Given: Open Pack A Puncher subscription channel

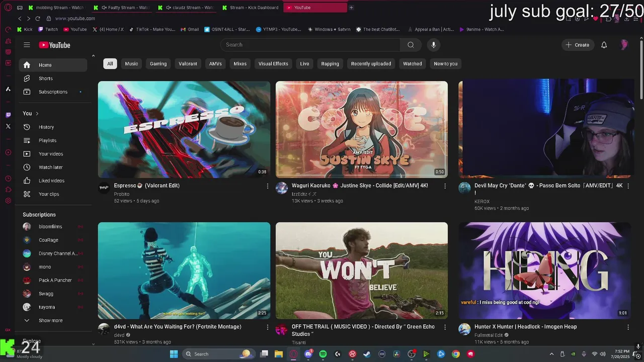Looking at the screenshot, I should tap(53, 280).
